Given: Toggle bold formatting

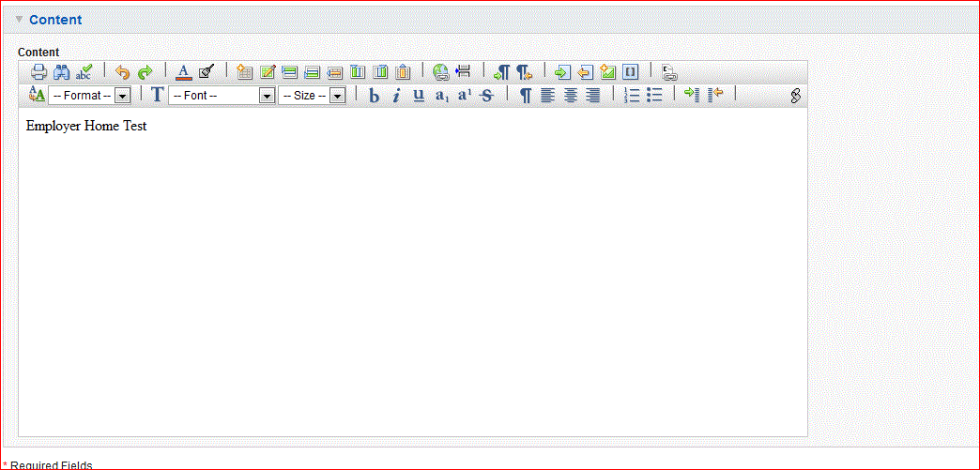Looking at the screenshot, I should tap(375, 96).
